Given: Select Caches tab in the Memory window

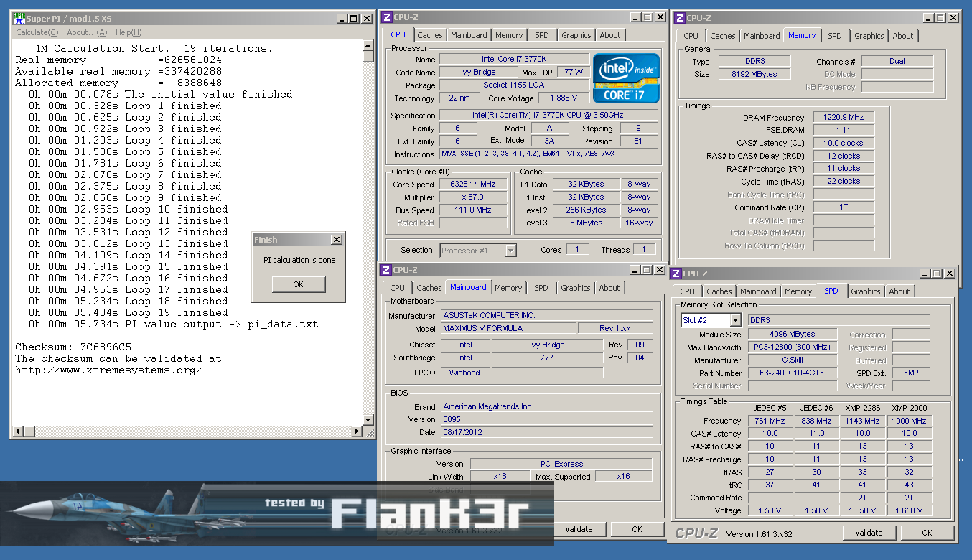Looking at the screenshot, I should (x=723, y=36).
